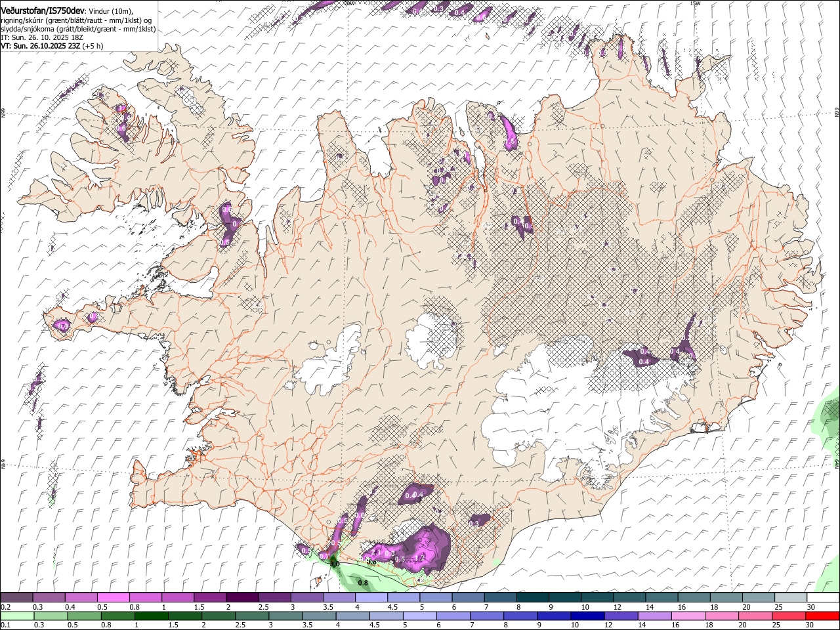Click the bright pink swatch between 0.5 and 0.8
Screen dimensions: 840x630
point(114,598)
